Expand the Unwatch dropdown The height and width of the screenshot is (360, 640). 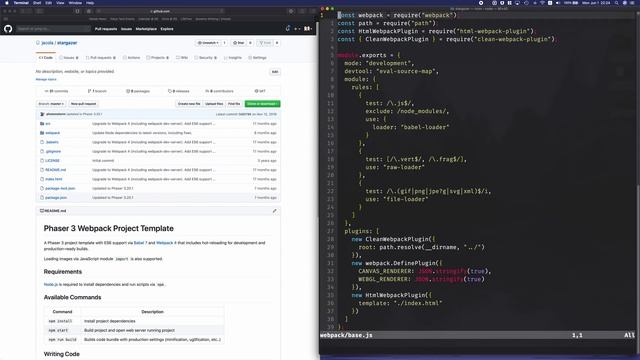point(208,43)
